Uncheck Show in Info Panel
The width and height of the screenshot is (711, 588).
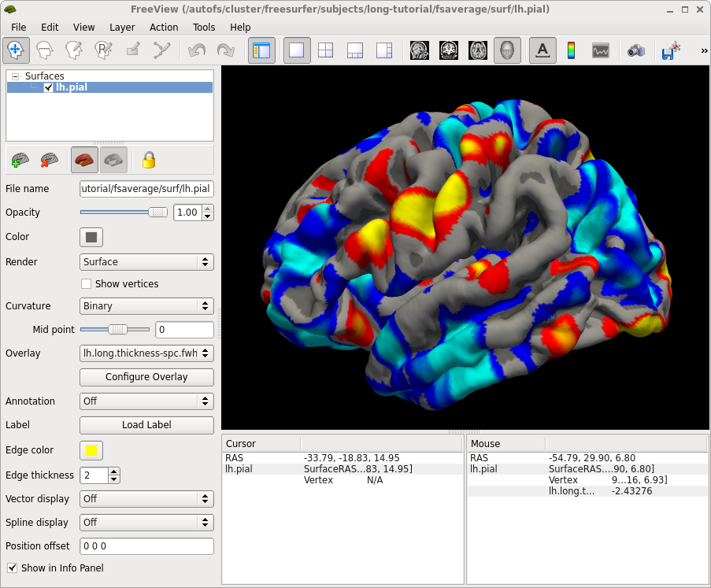[12, 568]
